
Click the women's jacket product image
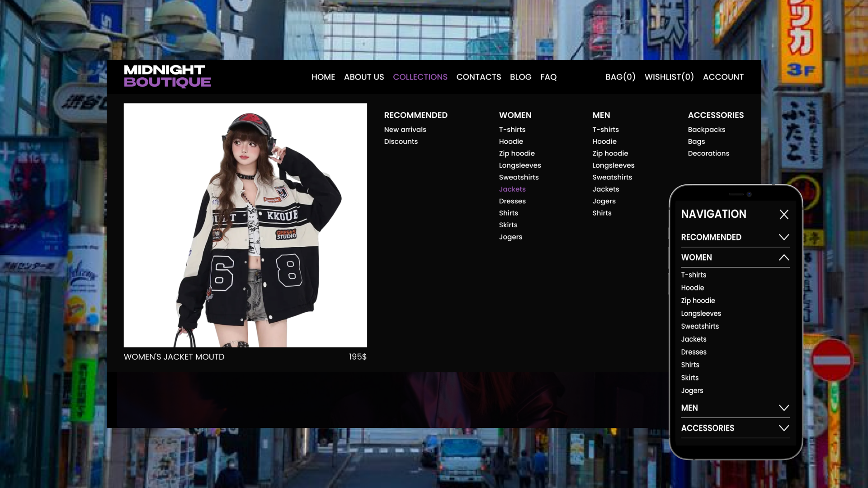(245, 225)
